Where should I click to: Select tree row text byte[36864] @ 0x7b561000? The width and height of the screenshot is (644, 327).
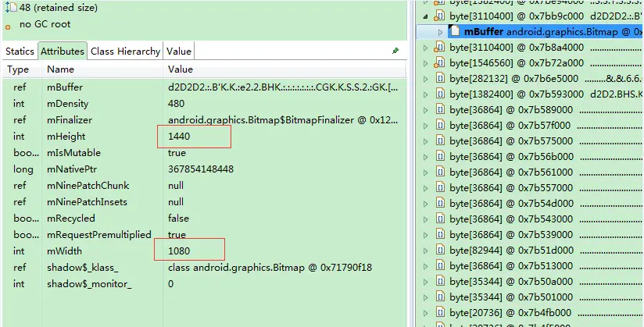511,172
